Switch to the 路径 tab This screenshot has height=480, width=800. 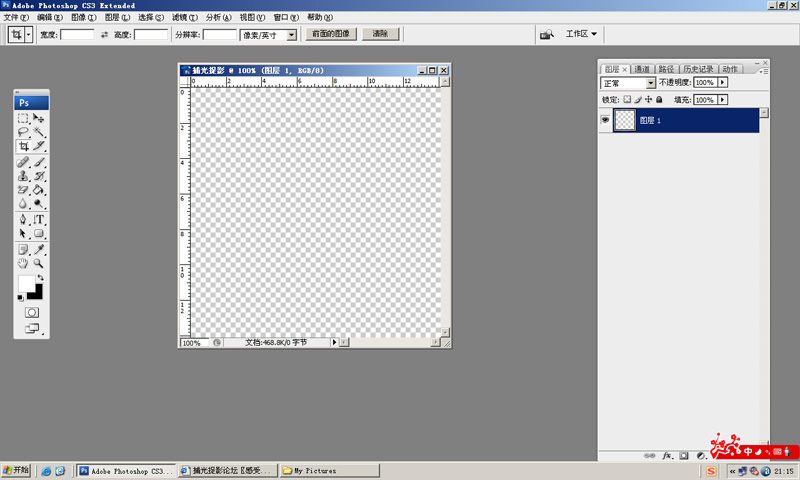666,69
